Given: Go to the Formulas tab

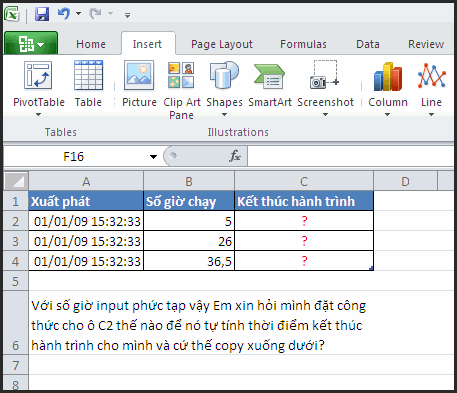Looking at the screenshot, I should coord(303,44).
